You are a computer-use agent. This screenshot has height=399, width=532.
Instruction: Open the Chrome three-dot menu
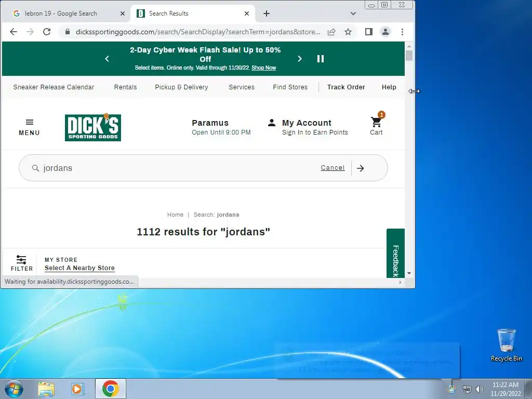(403, 32)
